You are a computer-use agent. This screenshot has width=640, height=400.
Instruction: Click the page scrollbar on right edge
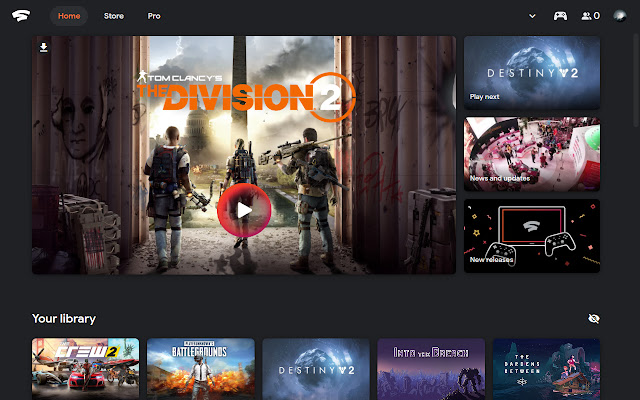636,82
